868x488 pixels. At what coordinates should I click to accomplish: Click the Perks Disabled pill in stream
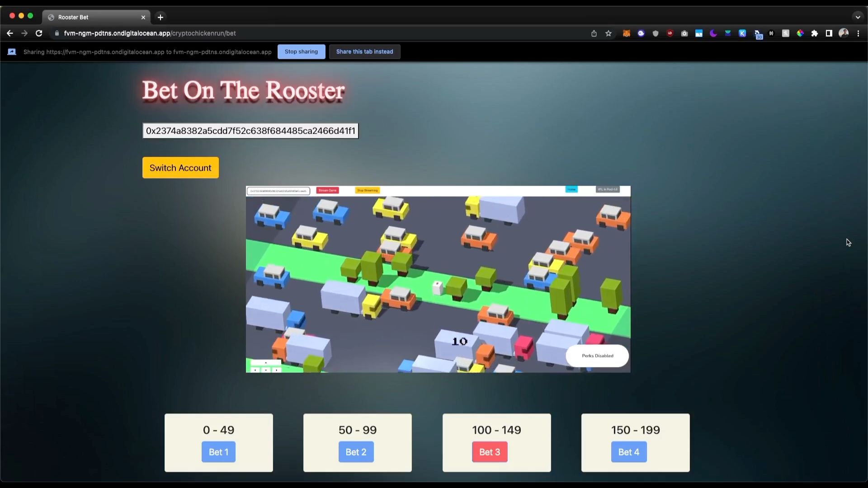[x=597, y=356]
